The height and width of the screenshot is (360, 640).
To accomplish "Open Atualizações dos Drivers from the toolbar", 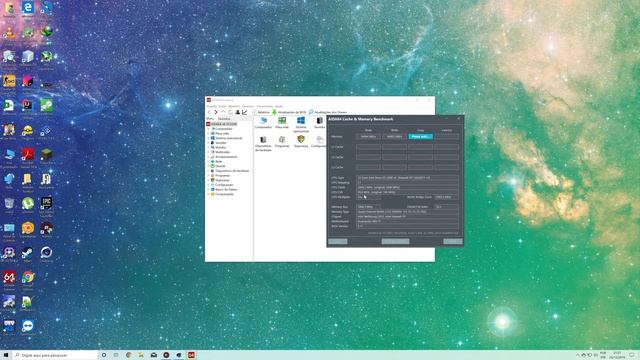I will [328, 112].
